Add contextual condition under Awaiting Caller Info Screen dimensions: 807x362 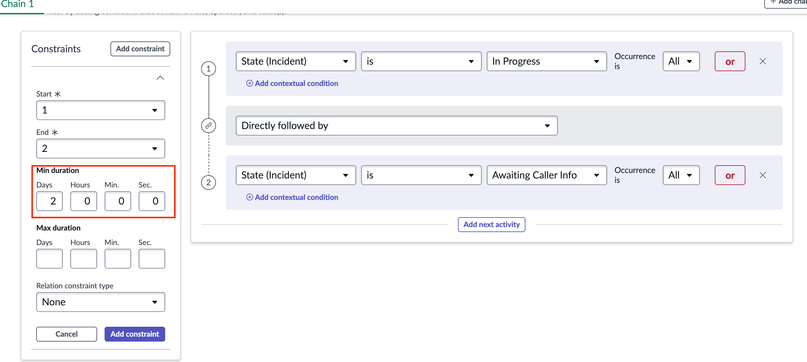[x=292, y=197]
